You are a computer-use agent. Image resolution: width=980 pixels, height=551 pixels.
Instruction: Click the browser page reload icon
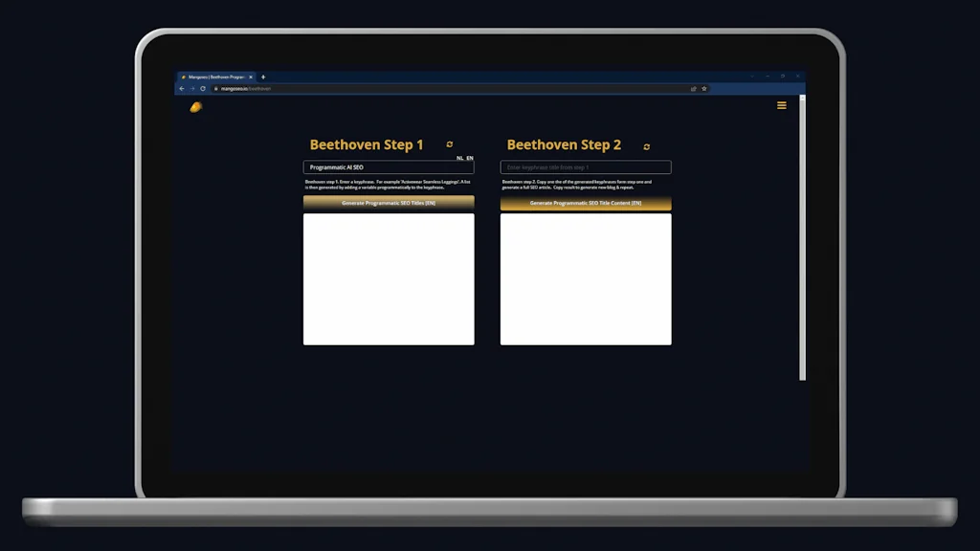(203, 88)
